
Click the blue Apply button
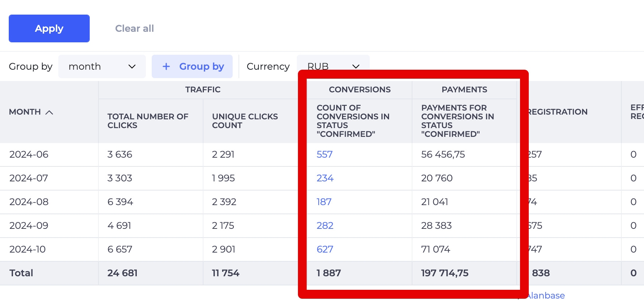click(49, 28)
